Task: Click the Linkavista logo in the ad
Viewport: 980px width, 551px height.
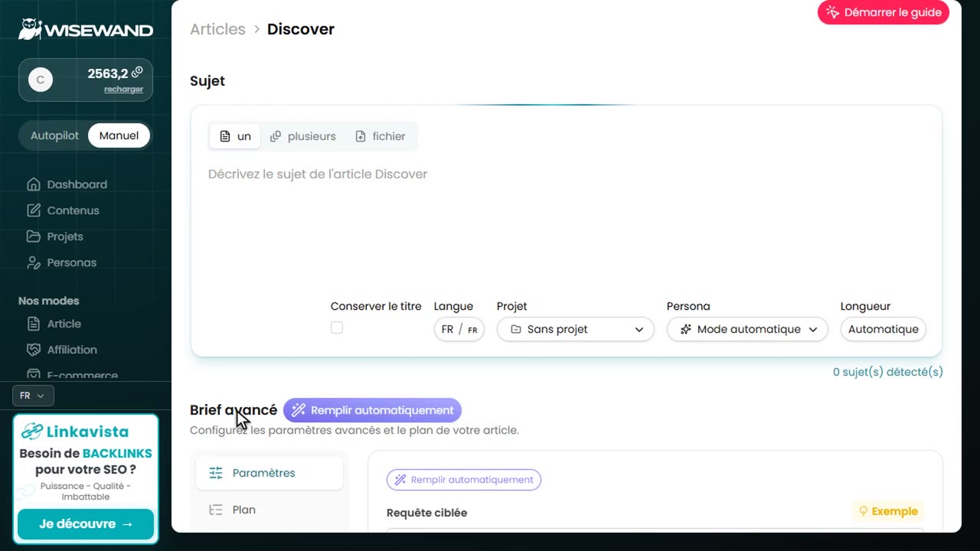Action: coord(75,432)
